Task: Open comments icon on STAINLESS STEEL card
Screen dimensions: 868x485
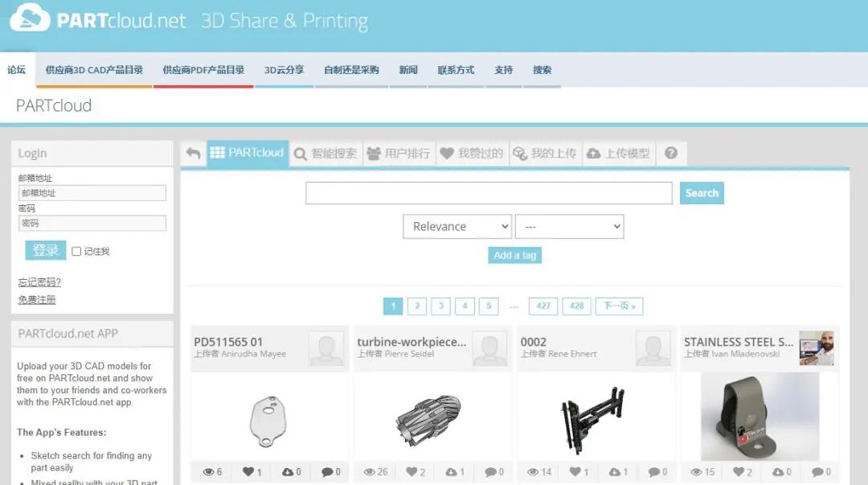Action: coord(817,471)
